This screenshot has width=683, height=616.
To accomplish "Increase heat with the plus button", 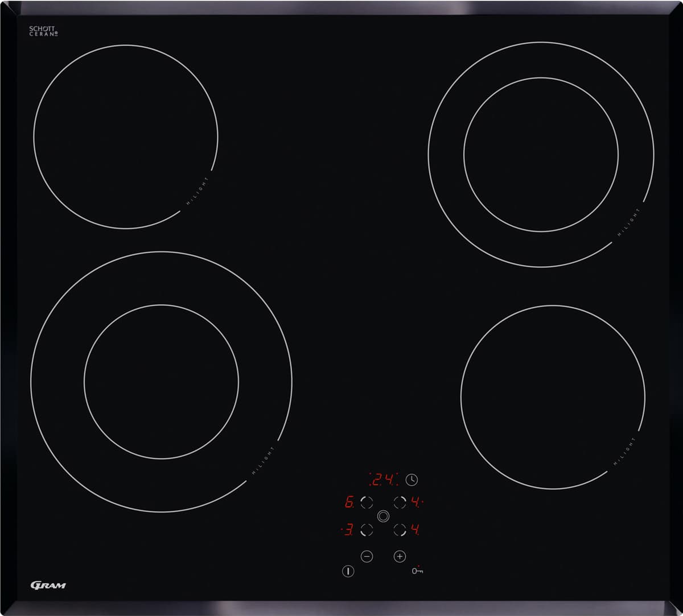I will pyautogui.click(x=400, y=556).
